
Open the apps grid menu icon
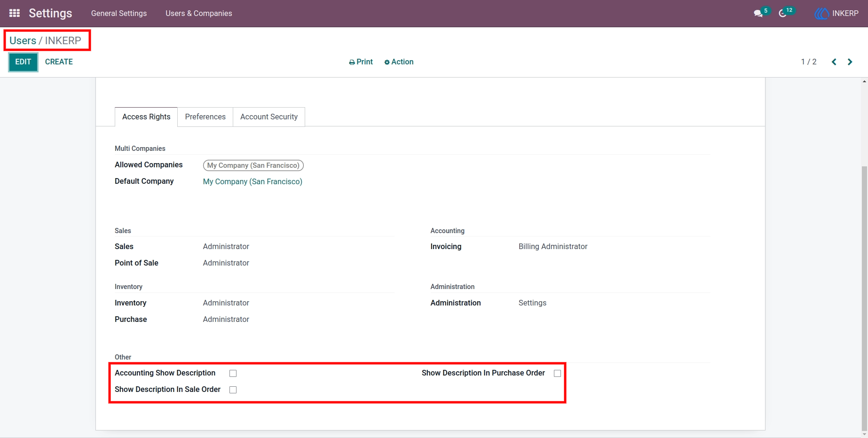15,13
